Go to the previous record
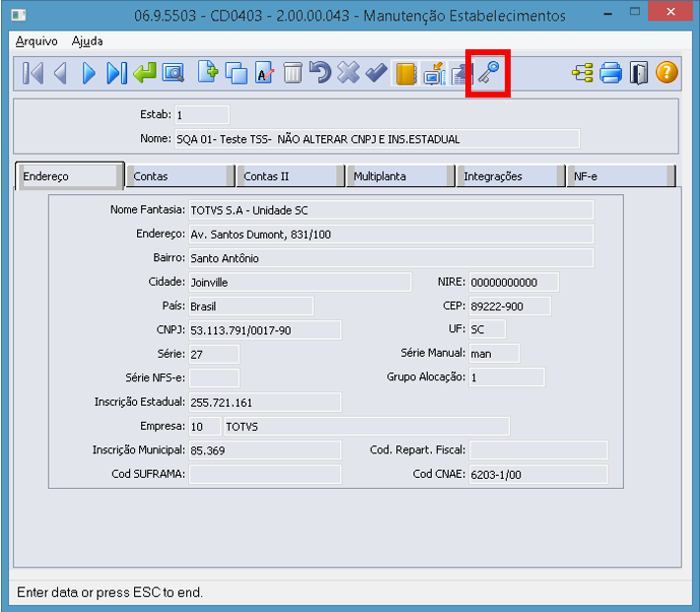Screen dimensions: 700x612 60,73
